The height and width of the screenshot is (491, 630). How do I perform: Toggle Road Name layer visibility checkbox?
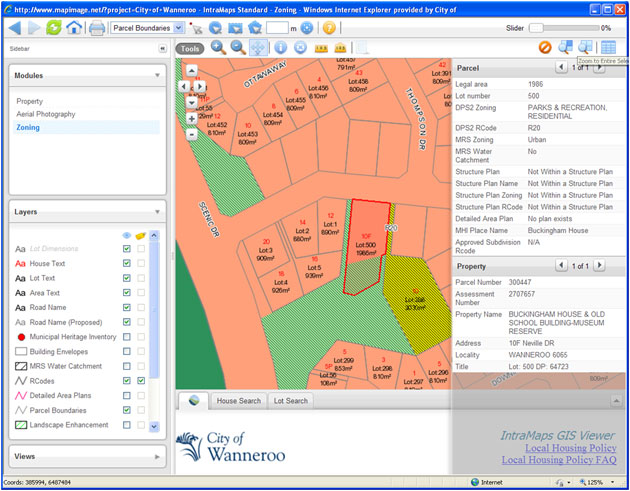pos(127,307)
